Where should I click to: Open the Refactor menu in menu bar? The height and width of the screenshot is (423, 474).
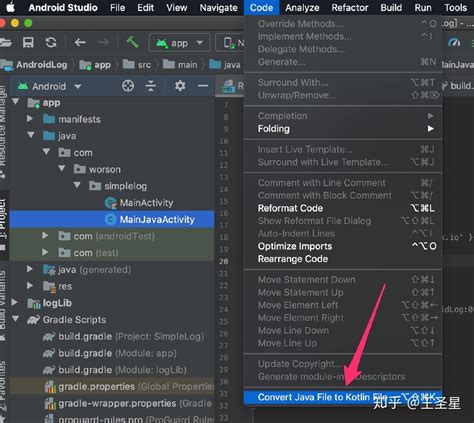click(350, 7)
